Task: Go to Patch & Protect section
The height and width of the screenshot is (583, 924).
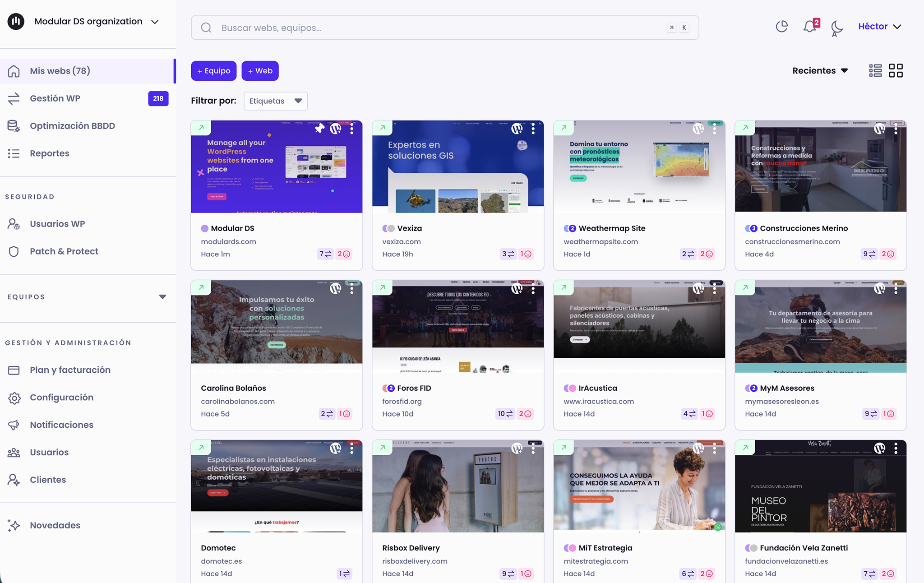Action: tap(64, 251)
